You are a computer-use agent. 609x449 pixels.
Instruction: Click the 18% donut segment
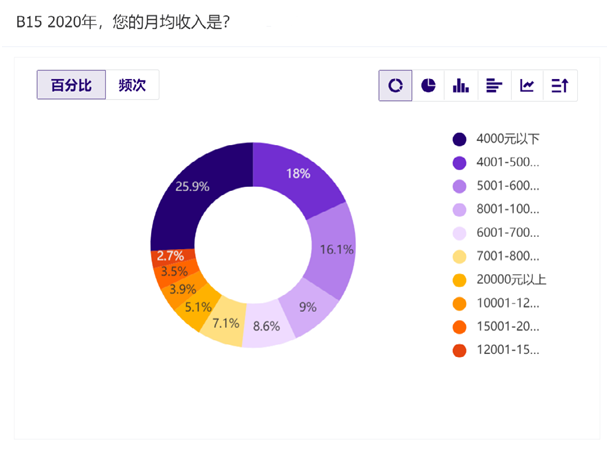point(297,174)
